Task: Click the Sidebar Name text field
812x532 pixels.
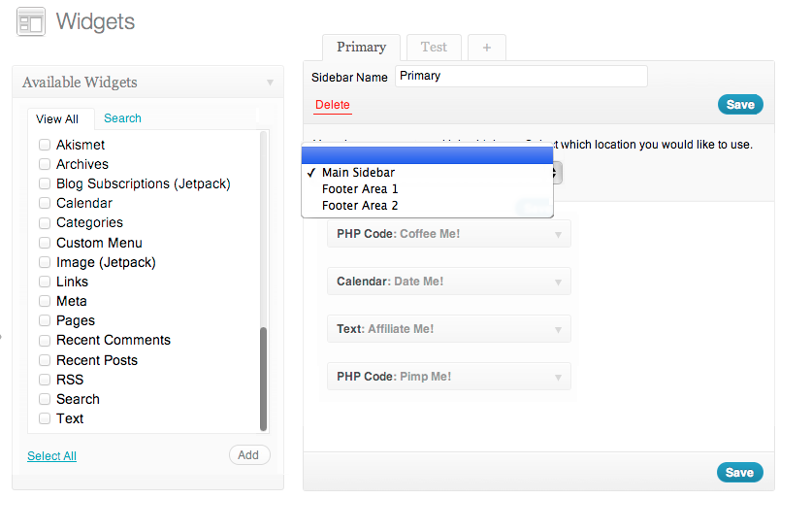Action: [520, 76]
